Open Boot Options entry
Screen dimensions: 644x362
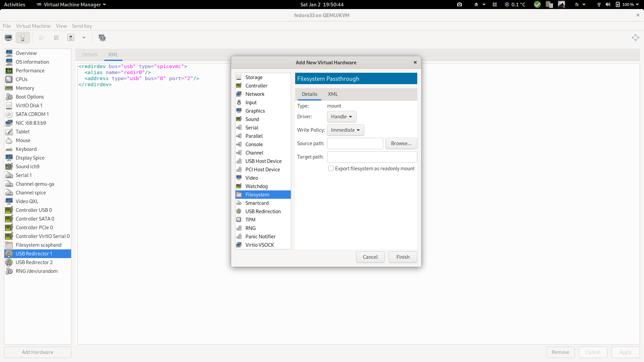point(38,97)
